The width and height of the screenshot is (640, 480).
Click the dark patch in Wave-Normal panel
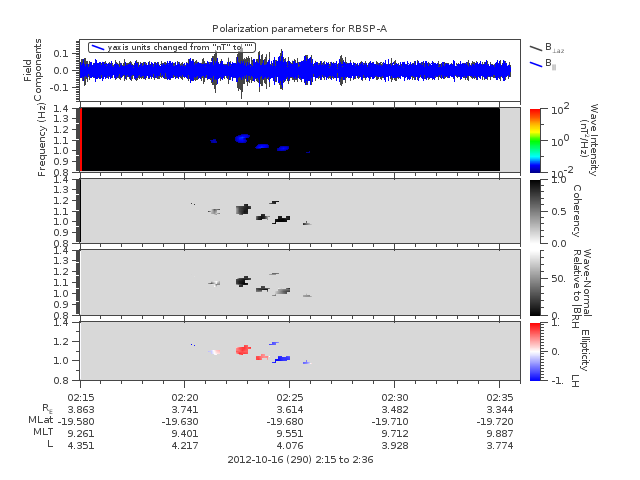coord(242,281)
